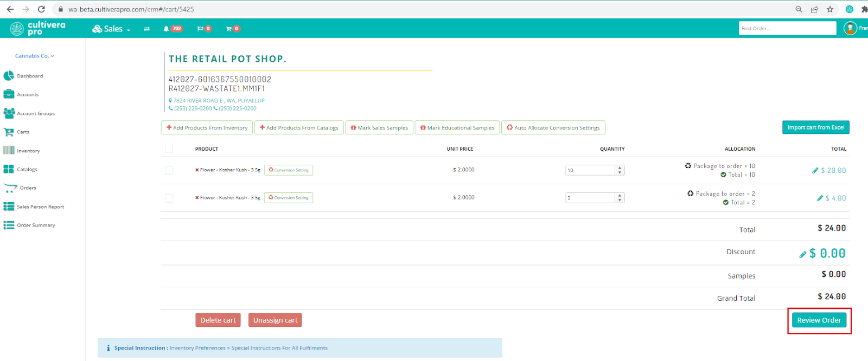Click the transfer arrows icon in the header

click(x=146, y=29)
